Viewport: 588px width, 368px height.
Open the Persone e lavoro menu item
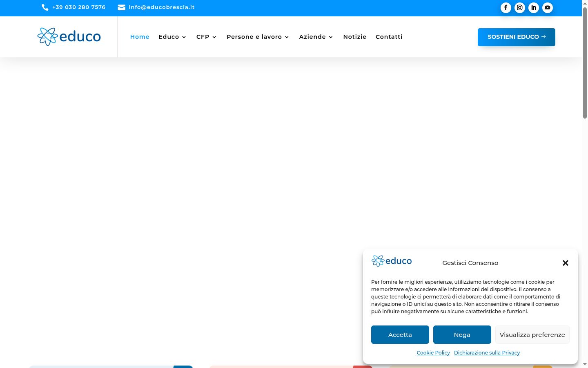(x=254, y=37)
